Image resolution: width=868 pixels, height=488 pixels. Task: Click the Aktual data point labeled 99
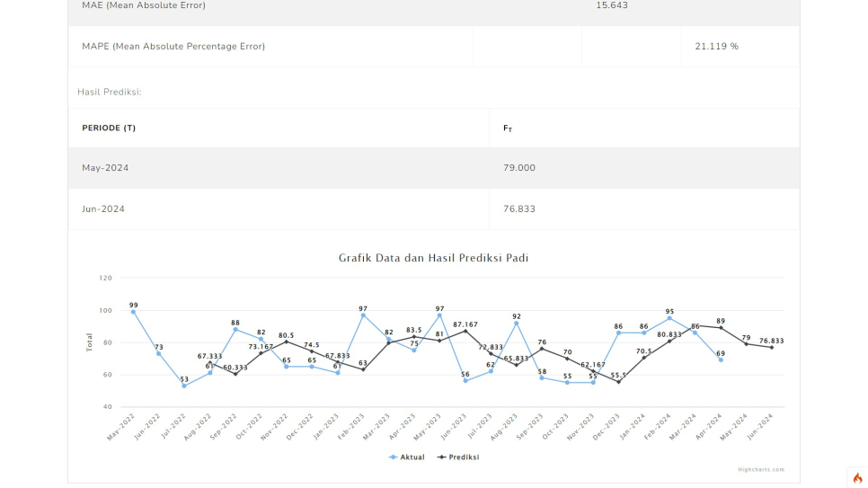(133, 312)
